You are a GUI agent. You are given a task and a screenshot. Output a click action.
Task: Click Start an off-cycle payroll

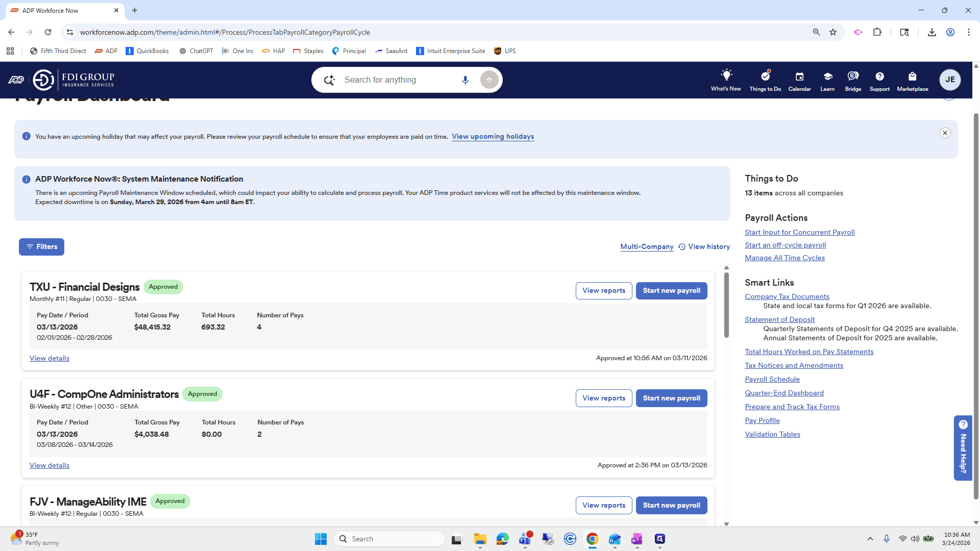785,245
